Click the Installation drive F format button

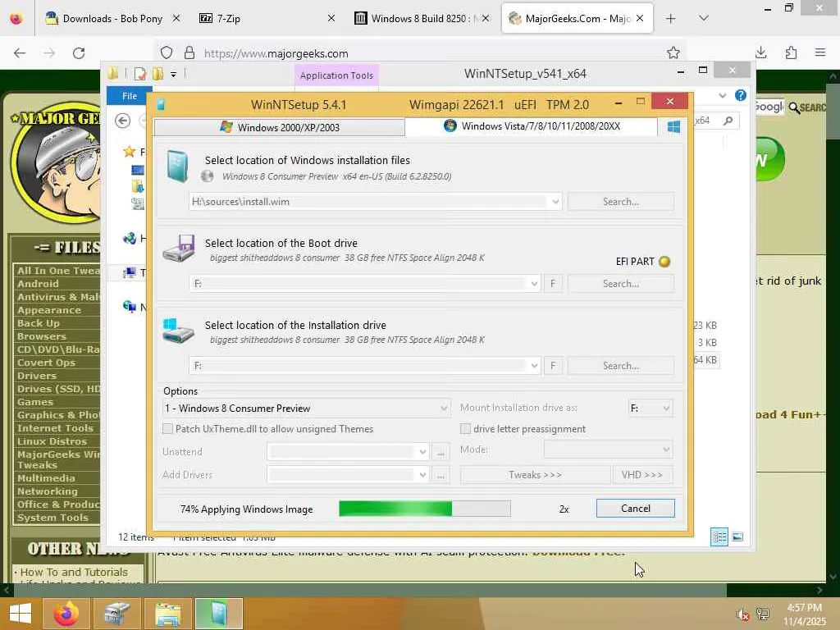pos(553,365)
